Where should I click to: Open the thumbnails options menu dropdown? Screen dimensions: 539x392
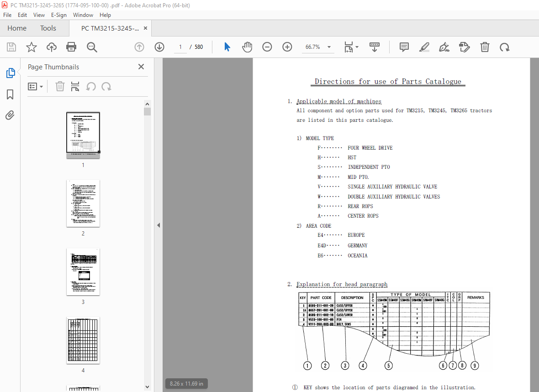click(36, 87)
